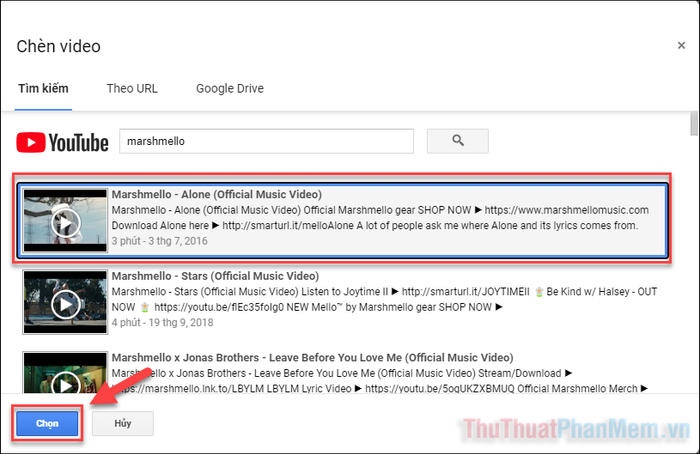
Task: Play the Alone video thumbnail
Action: [x=65, y=221]
